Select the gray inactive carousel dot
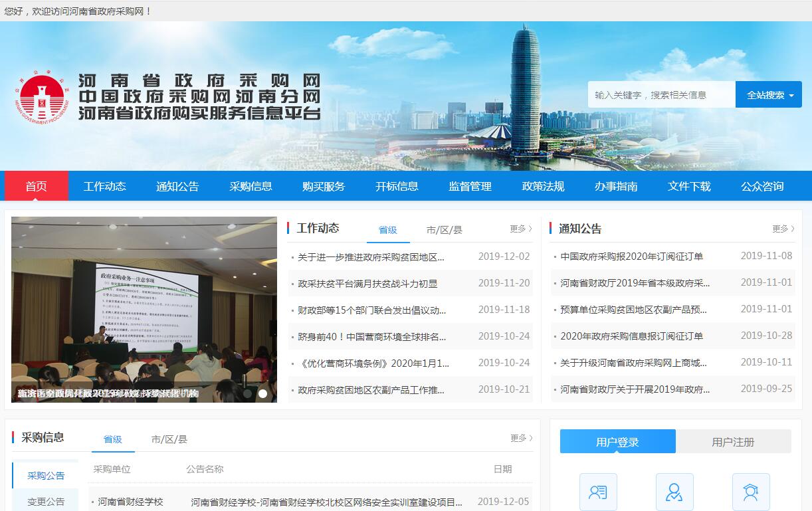The image size is (812, 511). click(x=247, y=393)
